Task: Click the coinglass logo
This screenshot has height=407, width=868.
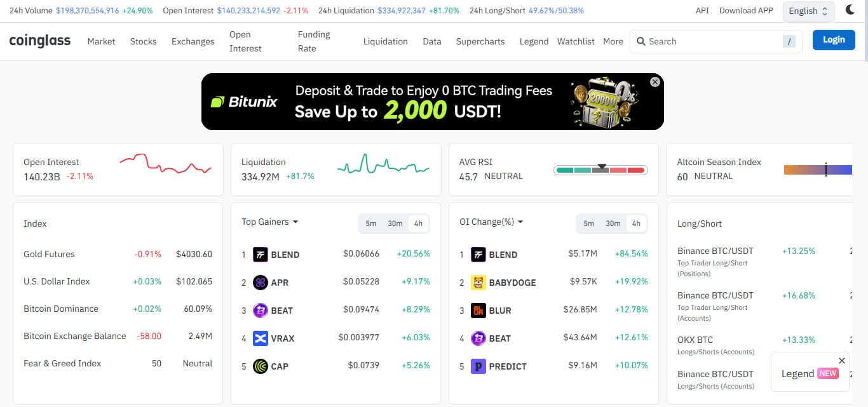Action: 40,41
